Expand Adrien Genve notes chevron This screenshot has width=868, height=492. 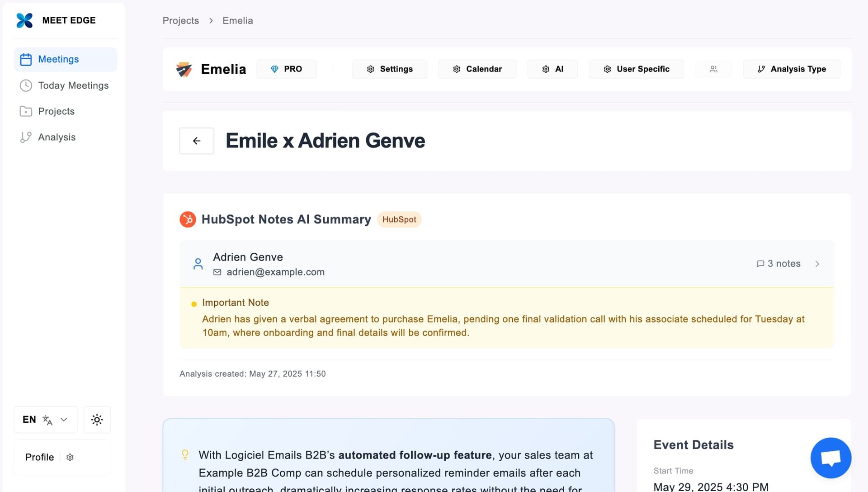pos(817,264)
